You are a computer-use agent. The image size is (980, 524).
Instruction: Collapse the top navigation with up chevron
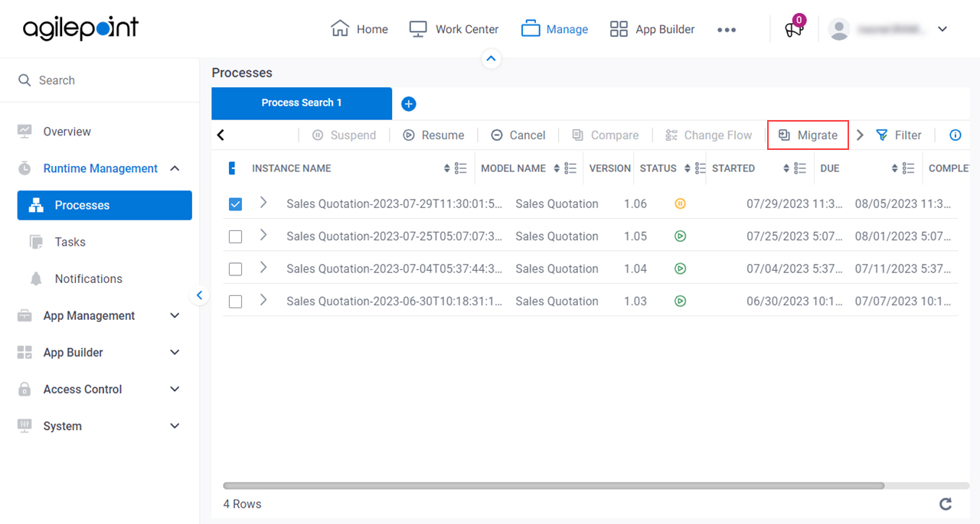492,58
